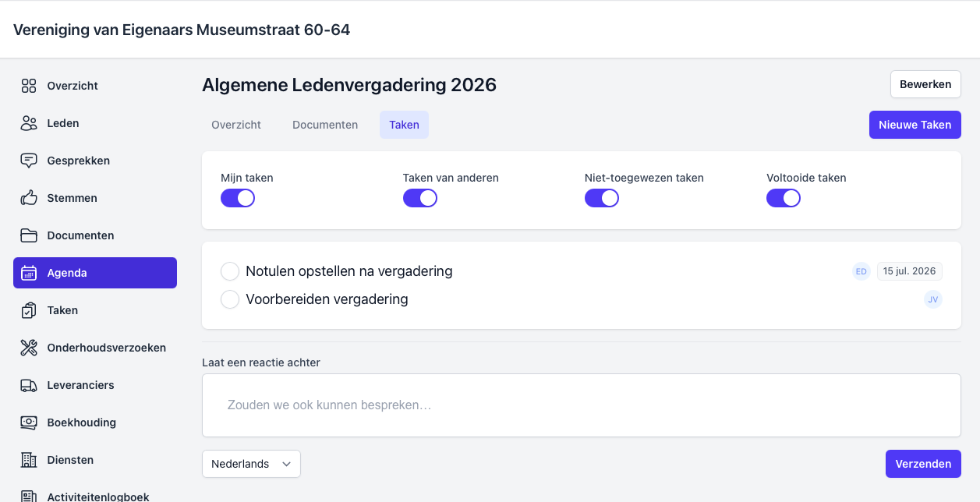The image size is (980, 502).
Task: Click the Leveranciers truck icon
Action: pyautogui.click(x=29, y=385)
